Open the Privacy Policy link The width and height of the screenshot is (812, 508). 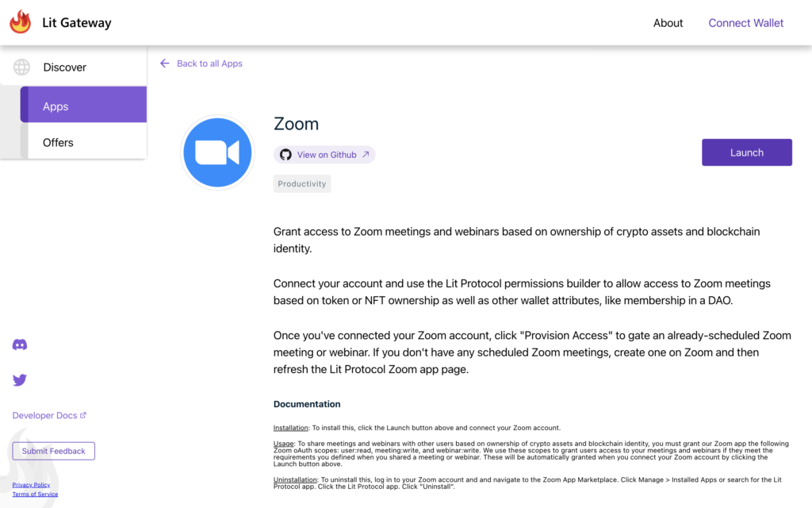click(31, 485)
